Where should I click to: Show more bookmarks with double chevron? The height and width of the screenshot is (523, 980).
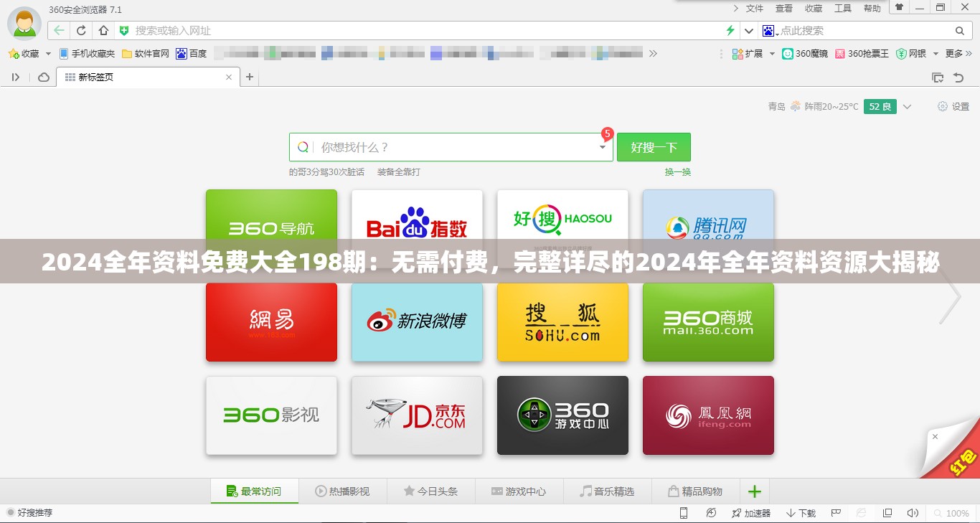[653, 53]
